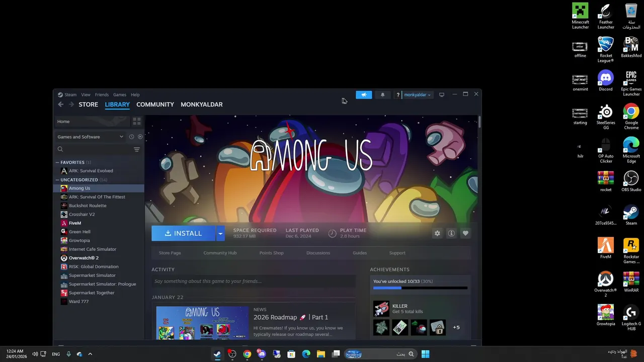This screenshot has height=362, width=644.
Task: Switch the library to collections grid view
Action: pyautogui.click(x=137, y=121)
